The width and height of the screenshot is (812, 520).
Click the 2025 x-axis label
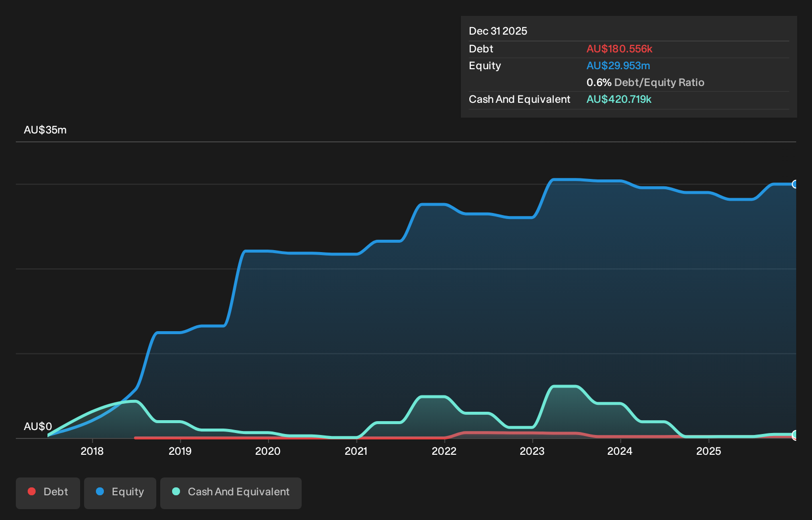coord(709,451)
